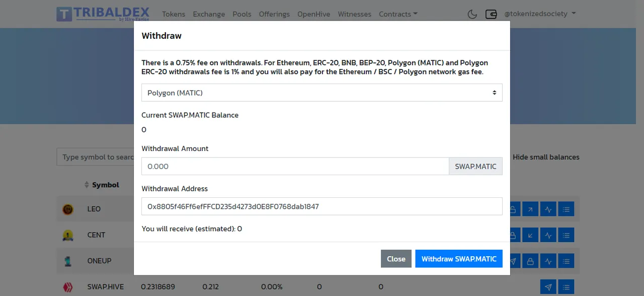Viewport: 644px width, 296px height.
Task: Click the Withdraw SWAP.MATIC button
Action: tap(459, 259)
